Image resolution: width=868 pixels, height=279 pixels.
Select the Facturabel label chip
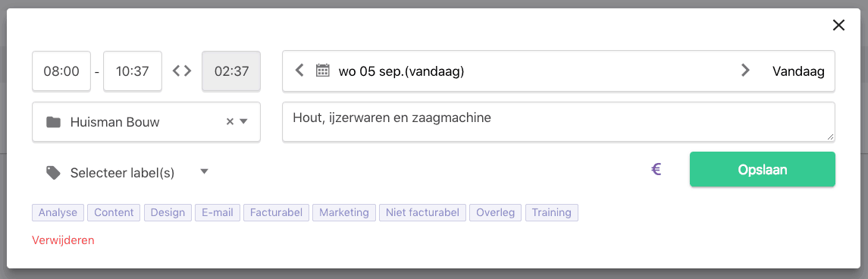tap(276, 212)
